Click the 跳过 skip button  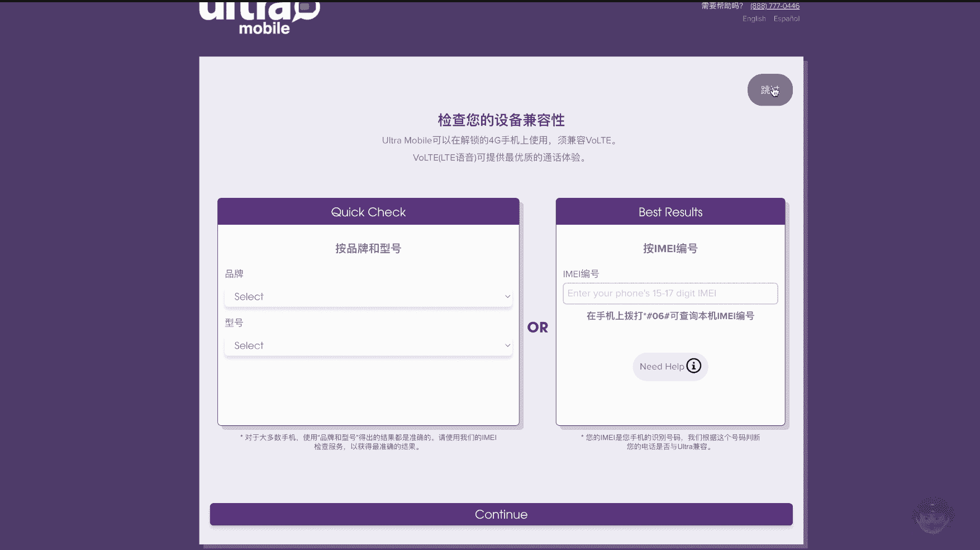point(770,90)
